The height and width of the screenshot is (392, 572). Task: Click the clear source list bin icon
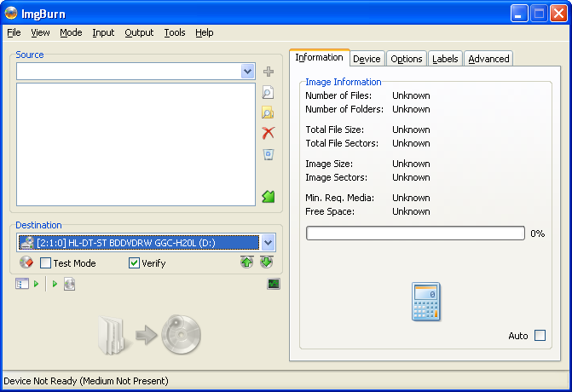tap(268, 154)
